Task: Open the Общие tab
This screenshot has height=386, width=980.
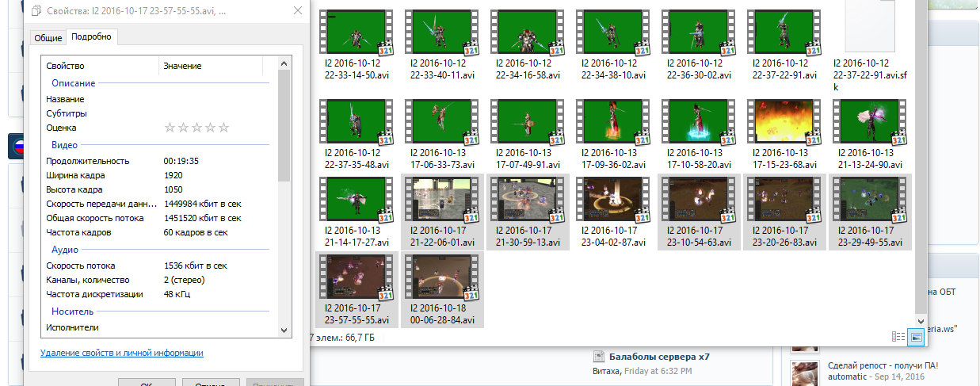Action: pyautogui.click(x=48, y=38)
